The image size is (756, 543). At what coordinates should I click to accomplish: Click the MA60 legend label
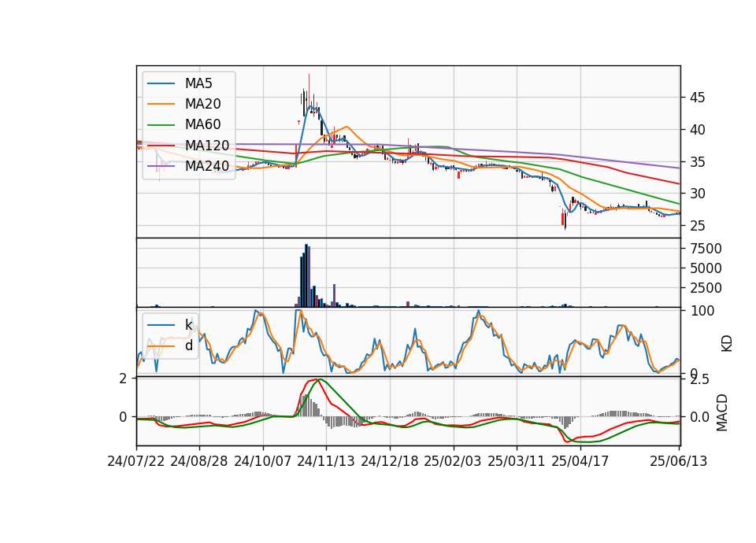(202, 125)
